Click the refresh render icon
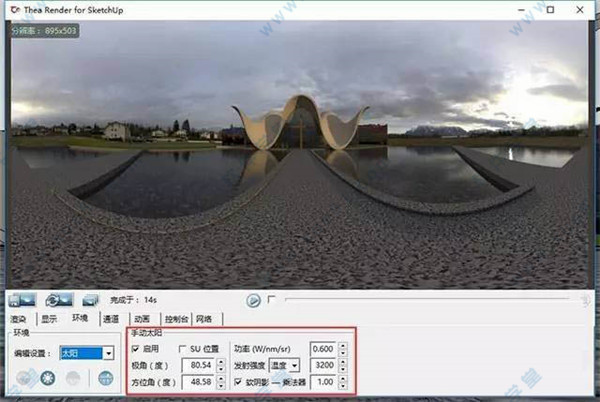 coord(59,300)
